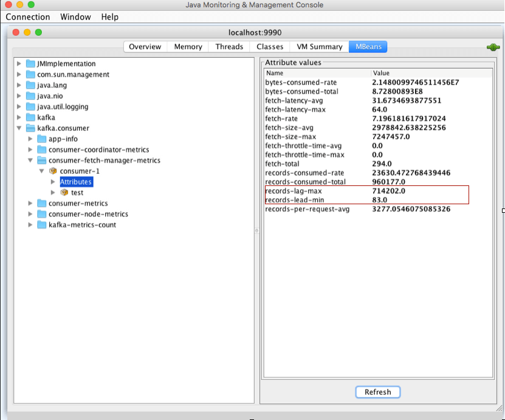
Task: Collapse the consumer-fetch-manager-metrics node
Action: pos(30,160)
